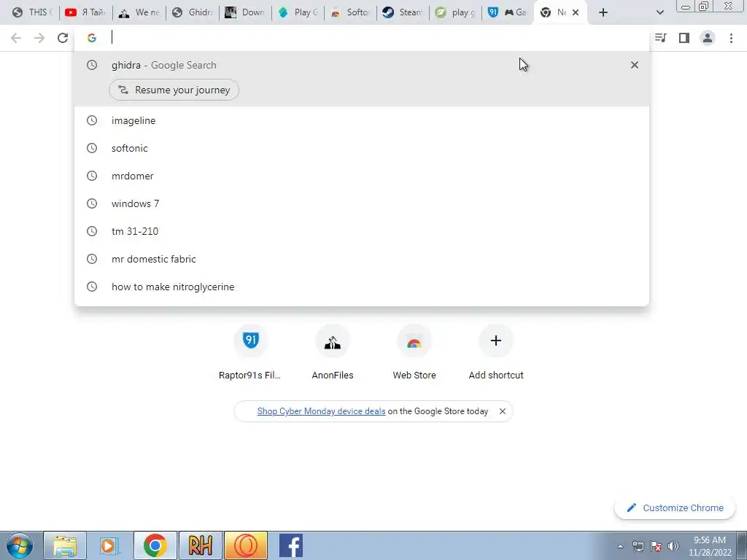This screenshot has width=747, height=560.
Task: Dismiss the Cyber Monday promo banner
Action: coord(502,411)
